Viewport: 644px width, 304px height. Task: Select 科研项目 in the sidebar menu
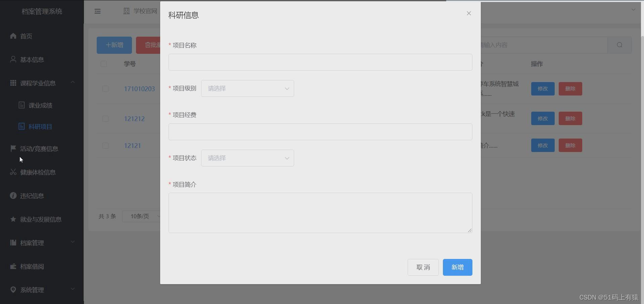pyautogui.click(x=40, y=127)
